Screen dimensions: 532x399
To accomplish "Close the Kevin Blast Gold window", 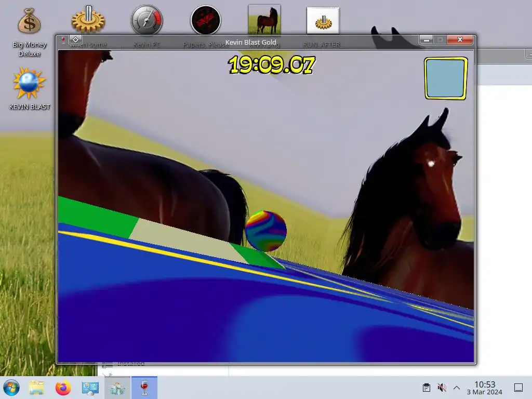I will pyautogui.click(x=460, y=39).
